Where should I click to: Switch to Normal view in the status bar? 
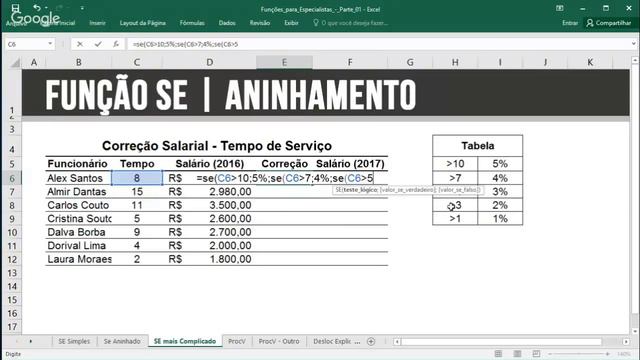[498, 354]
